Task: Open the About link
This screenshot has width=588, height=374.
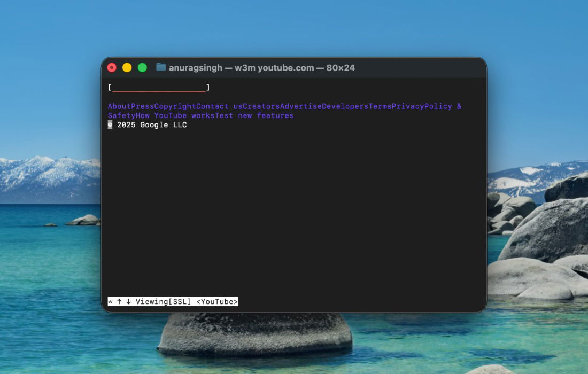Action: (x=119, y=106)
